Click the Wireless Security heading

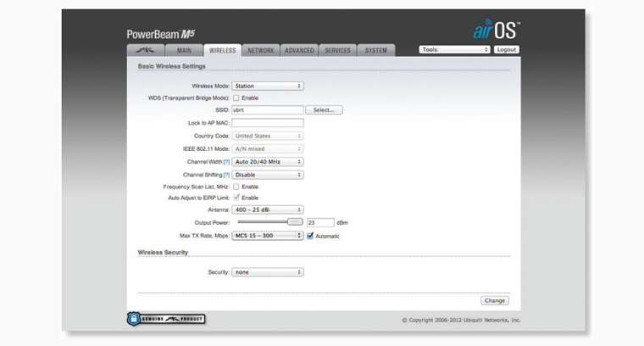(163, 253)
